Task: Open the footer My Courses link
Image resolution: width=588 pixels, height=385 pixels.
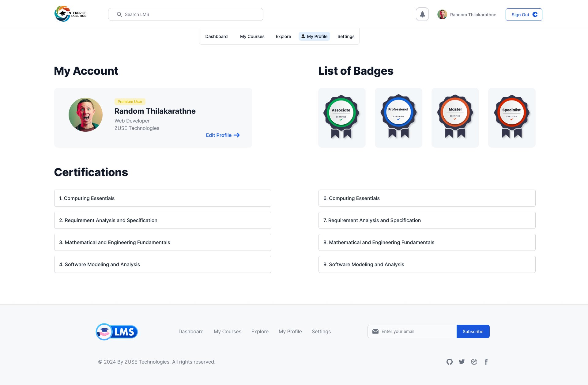Action: [228, 331]
